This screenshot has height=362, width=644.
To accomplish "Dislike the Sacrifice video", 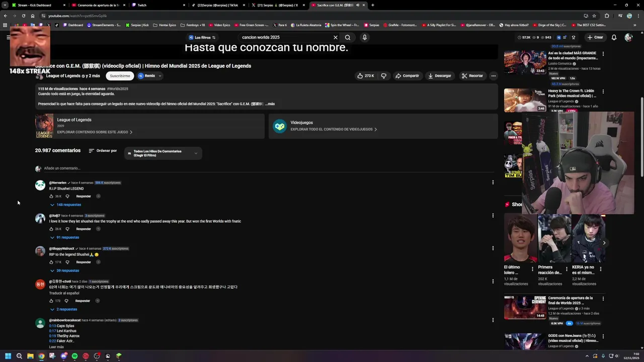I will coord(384,76).
